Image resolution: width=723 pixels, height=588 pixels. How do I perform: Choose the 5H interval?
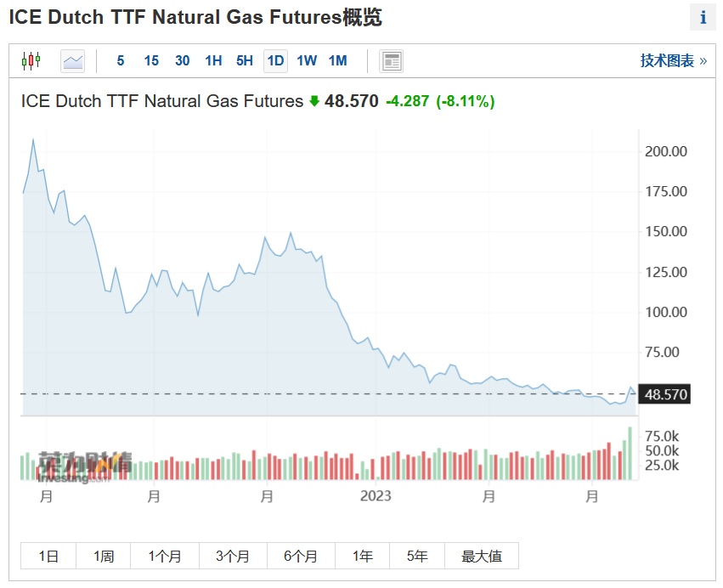pyautogui.click(x=245, y=61)
